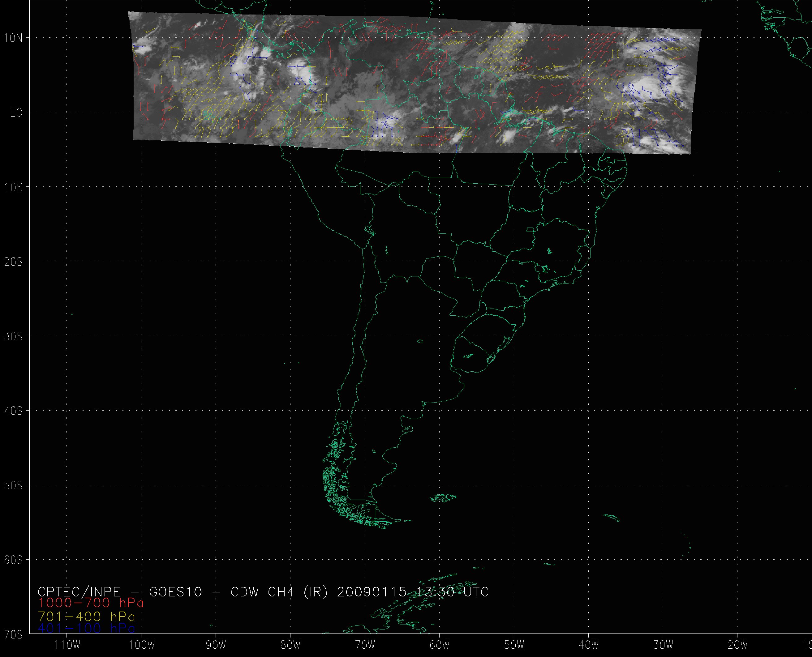The height and width of the screenshot is (657, 812).
Task: Click the 10S latitude axis label
Action: 13,187
